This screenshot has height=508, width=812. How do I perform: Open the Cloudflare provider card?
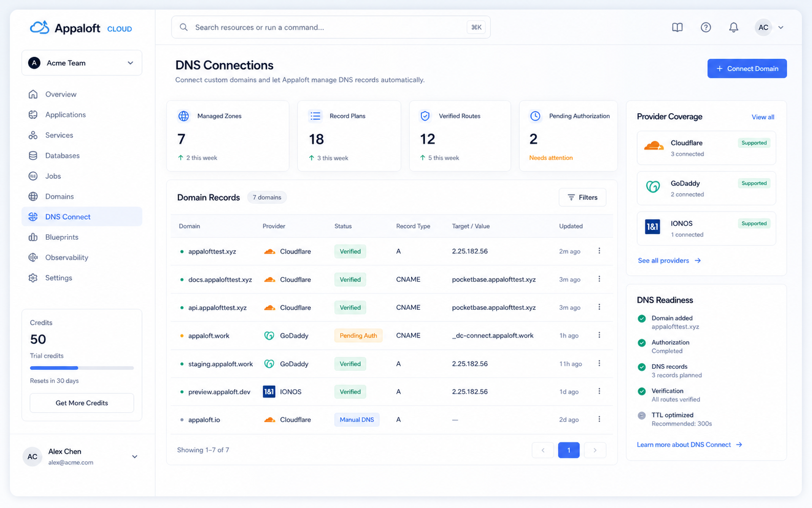[706, 148]
